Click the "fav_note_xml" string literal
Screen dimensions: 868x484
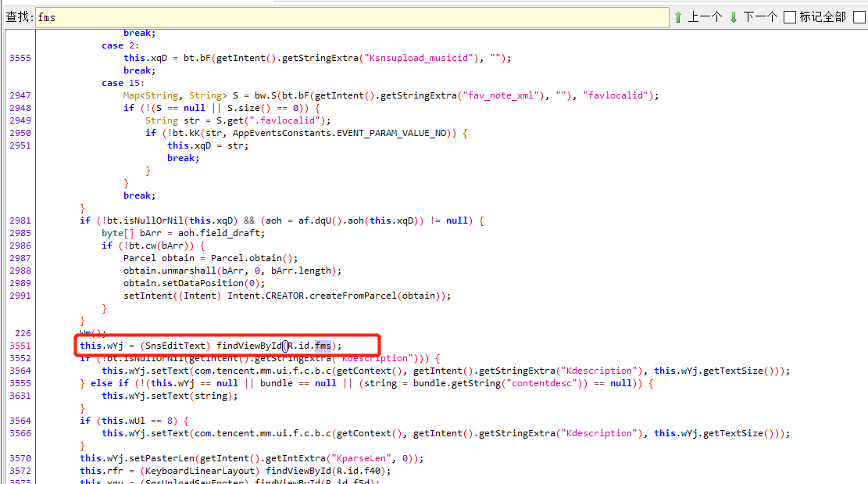[x=502, y=95]
